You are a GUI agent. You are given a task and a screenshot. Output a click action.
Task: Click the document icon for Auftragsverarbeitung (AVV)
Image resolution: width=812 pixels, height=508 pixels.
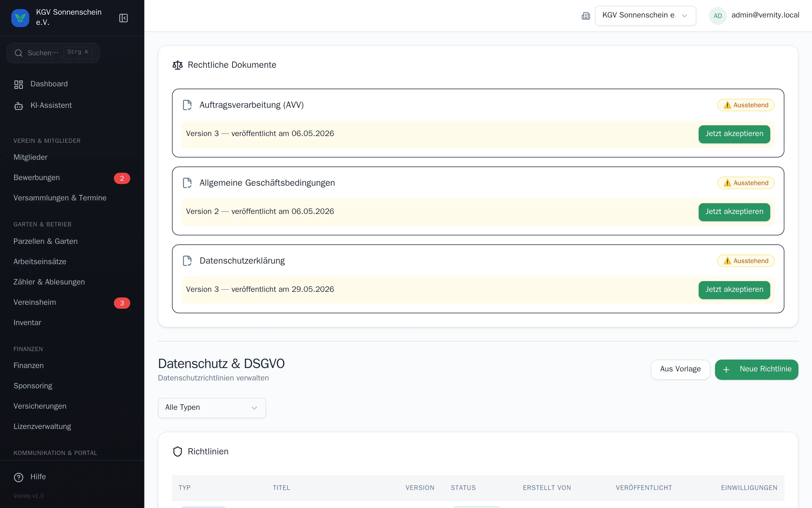(x=187, y=105)
